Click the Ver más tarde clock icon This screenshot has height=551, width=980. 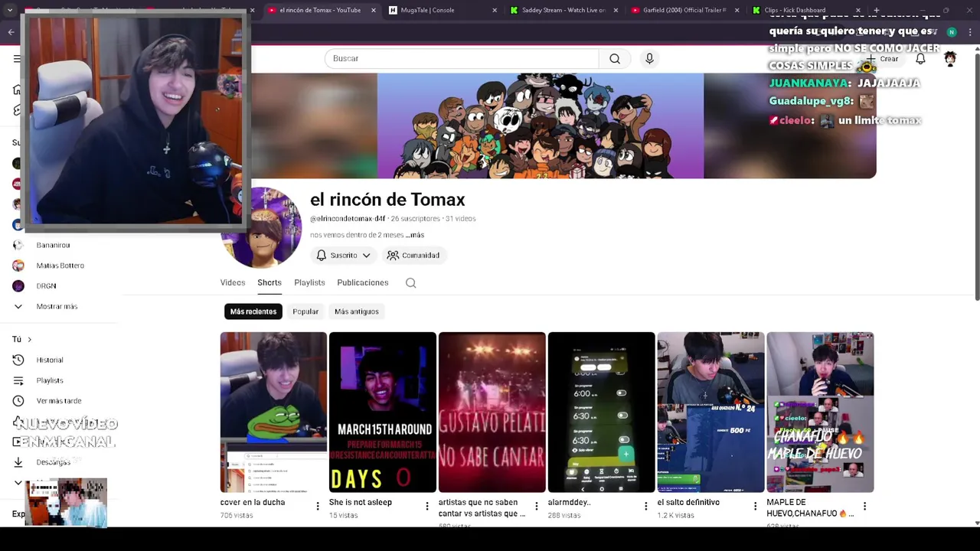(x=18, y=401)
